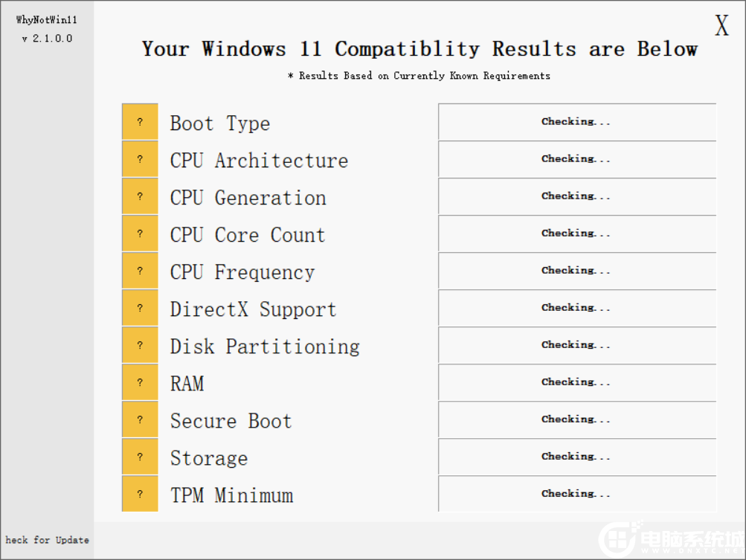Screen dimensions: 746x560
Task: Click the Secure Boot Checking indicator
Action: tap(576, 419)
